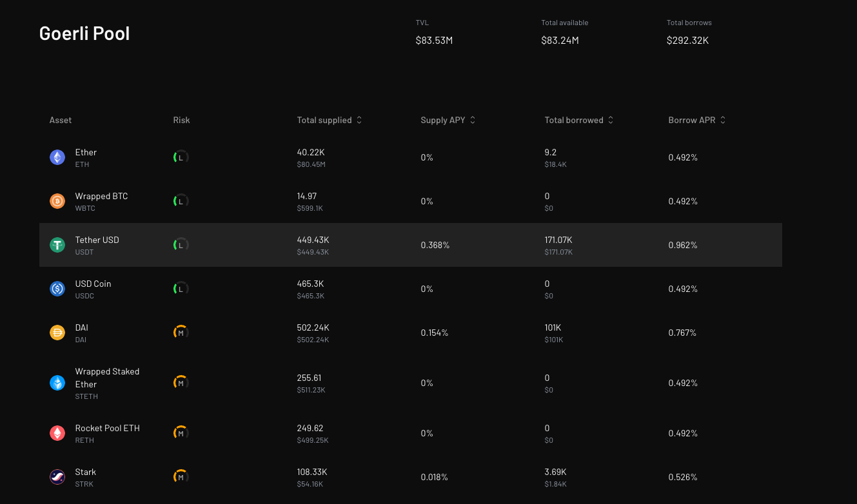Click the $599.1K Wrapped BTC supplied value
The width and height of the screenshot is (857, 504).
point(310,208)
